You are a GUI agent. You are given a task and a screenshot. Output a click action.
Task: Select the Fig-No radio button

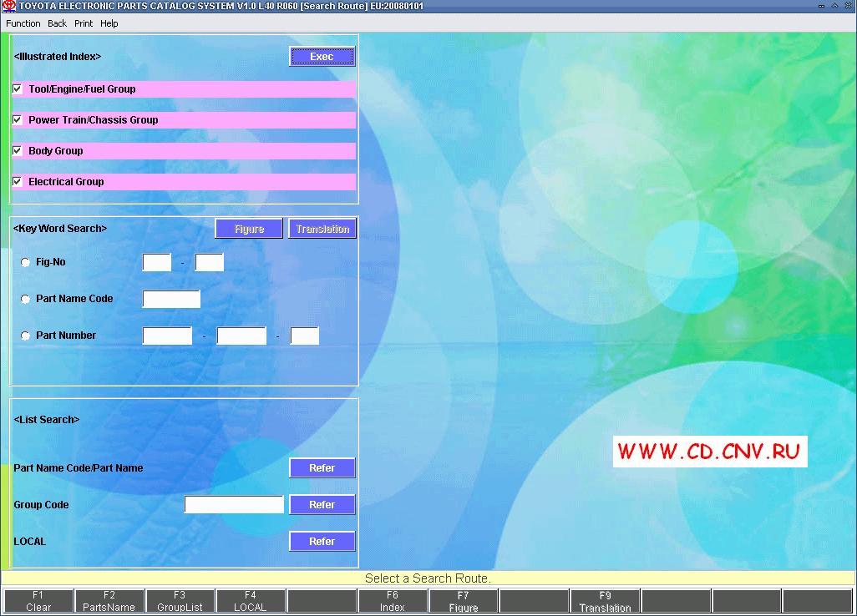25,262
